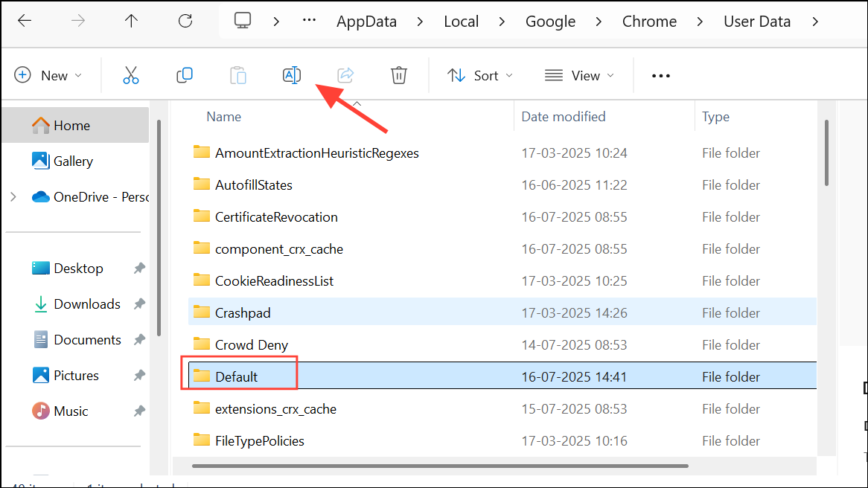This screenshot has width=868, height=488.
Task: Click the Chrome breadcrumb segment
Action: [649, 22]
